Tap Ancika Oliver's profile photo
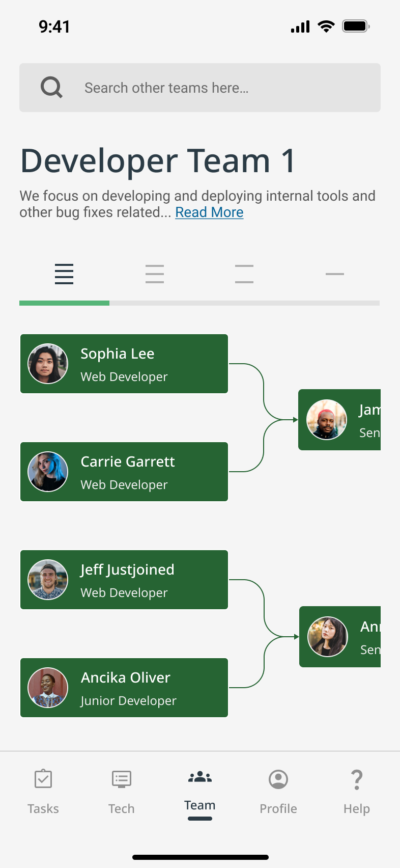Image resolution: width=400 pixels, height=868 pixels. 48,688
